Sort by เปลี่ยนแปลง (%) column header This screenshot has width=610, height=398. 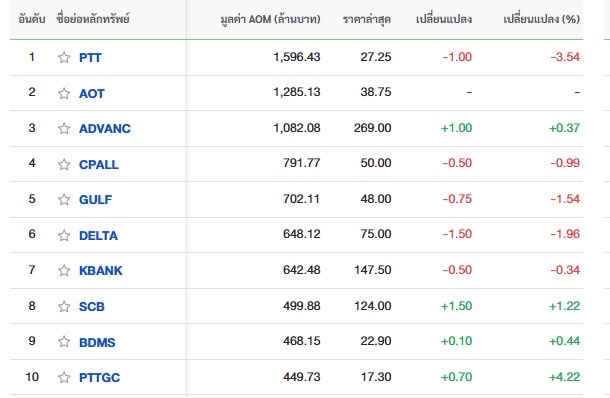(x=541, y=19)
